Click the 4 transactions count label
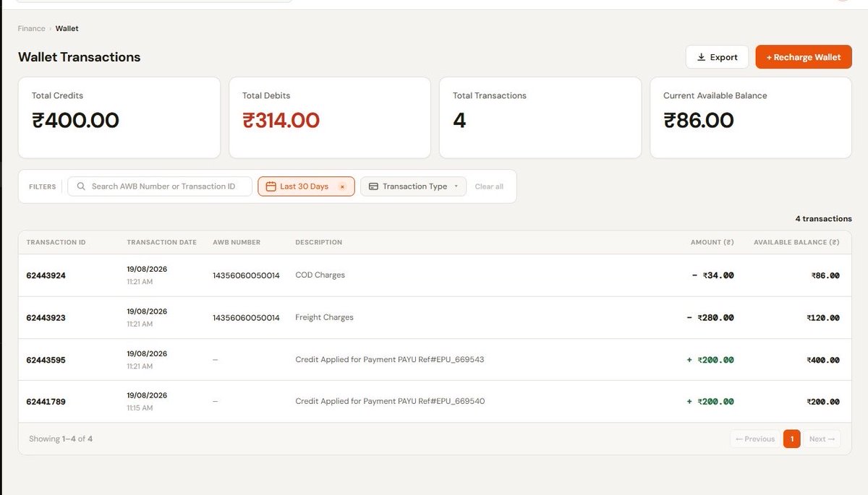868x495 pixels. pyautogui.click(x=824, y=219)
